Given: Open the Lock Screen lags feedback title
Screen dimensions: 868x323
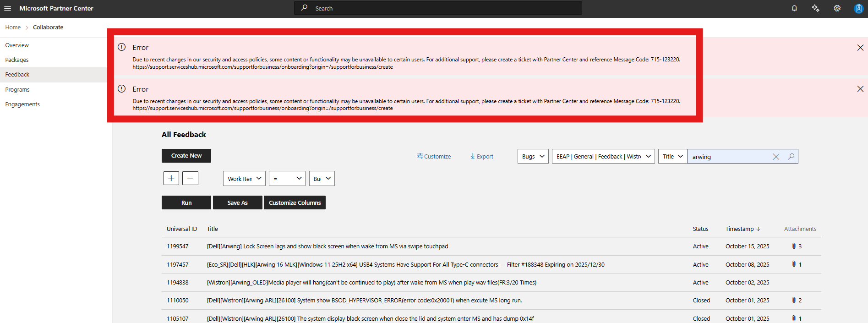Looking at the screenshot, I should pyautogui.click(x=328, y=246).
